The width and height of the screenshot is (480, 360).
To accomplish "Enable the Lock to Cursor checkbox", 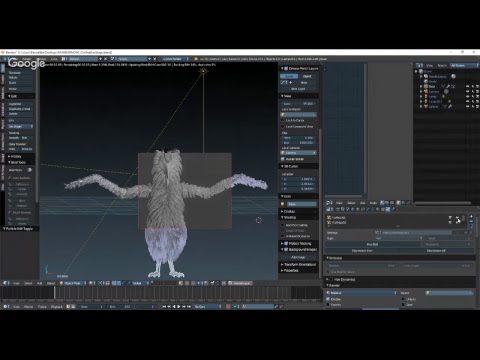I will coord(283,120).
